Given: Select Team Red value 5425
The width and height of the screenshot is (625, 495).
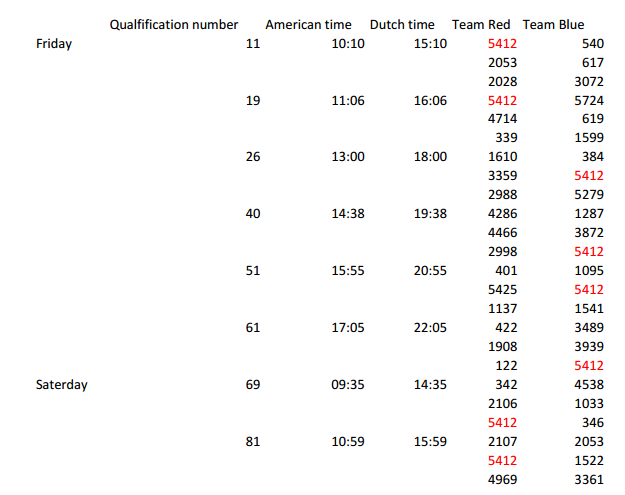Looking at the screenshot, I should pyautogui.click(x=502, y=289).
